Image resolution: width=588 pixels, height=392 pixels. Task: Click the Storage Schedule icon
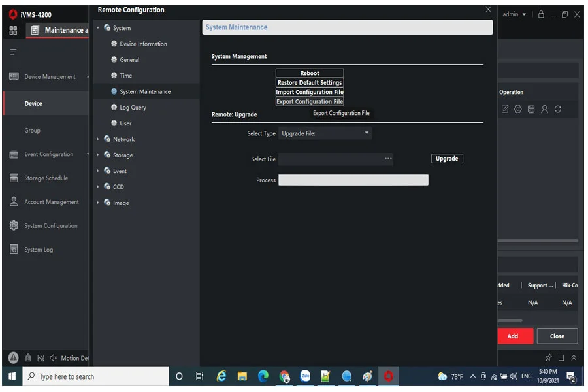pos(14,178)
